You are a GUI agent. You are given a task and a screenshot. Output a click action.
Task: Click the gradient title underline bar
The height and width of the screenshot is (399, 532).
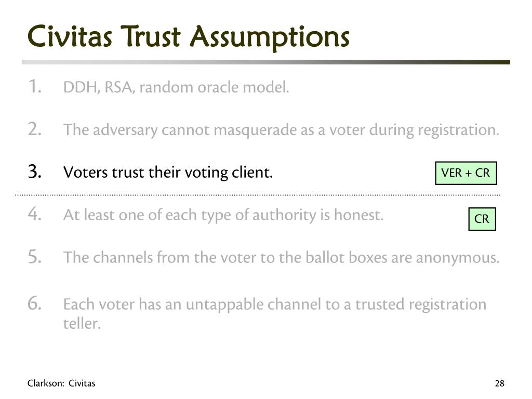point(266,62)
